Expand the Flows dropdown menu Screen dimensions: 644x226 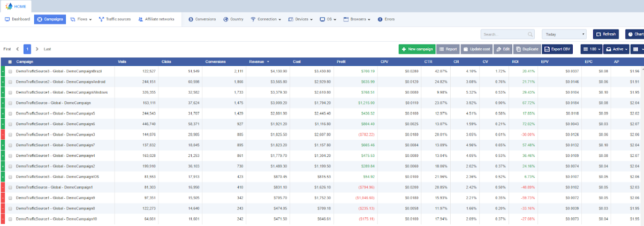click(81, 19)
